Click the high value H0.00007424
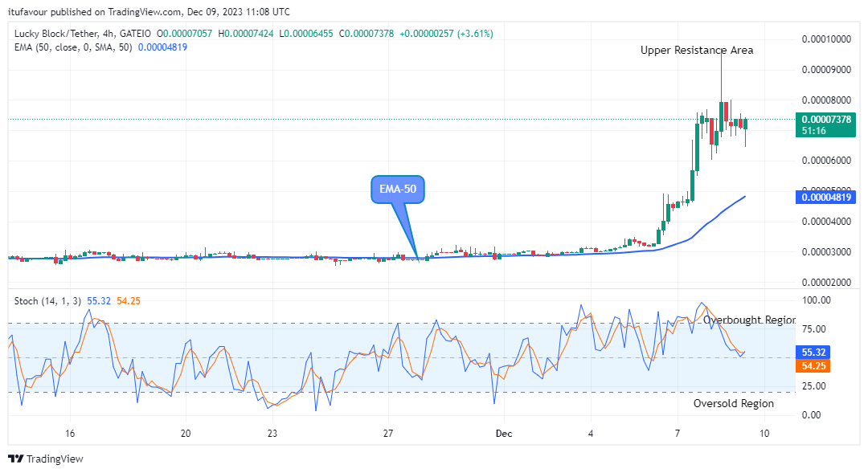Screen dimensions: 868x473 pyautogui.click(x=246, y=34)
